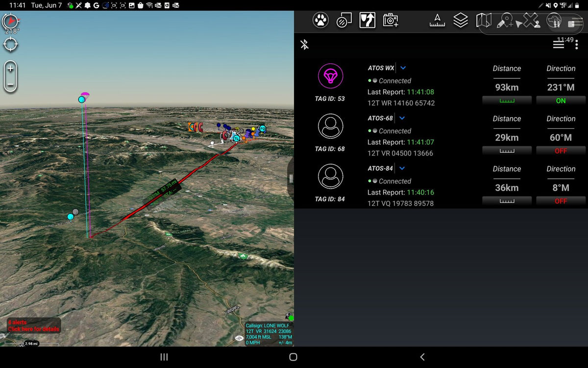Image resolution: width=588 pixels, height=368 pixels.
Task: Tap the panel divider drag handle
Action: 291,178
